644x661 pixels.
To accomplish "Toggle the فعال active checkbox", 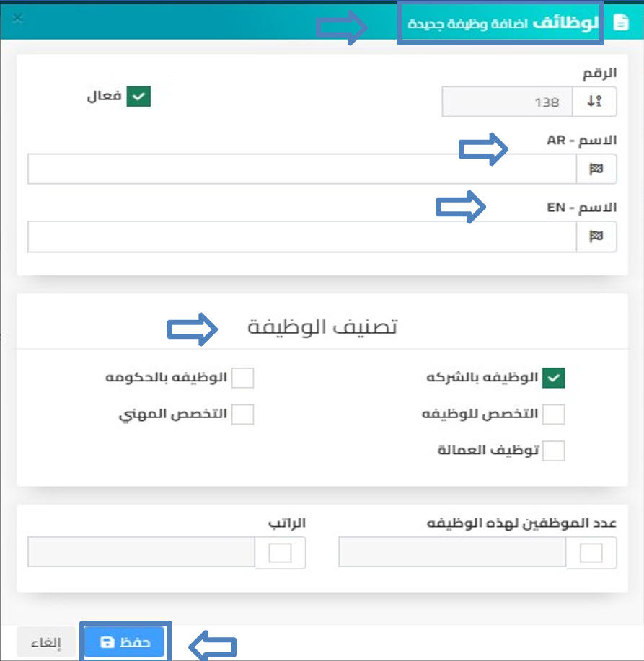I will [x=138, y=97].
